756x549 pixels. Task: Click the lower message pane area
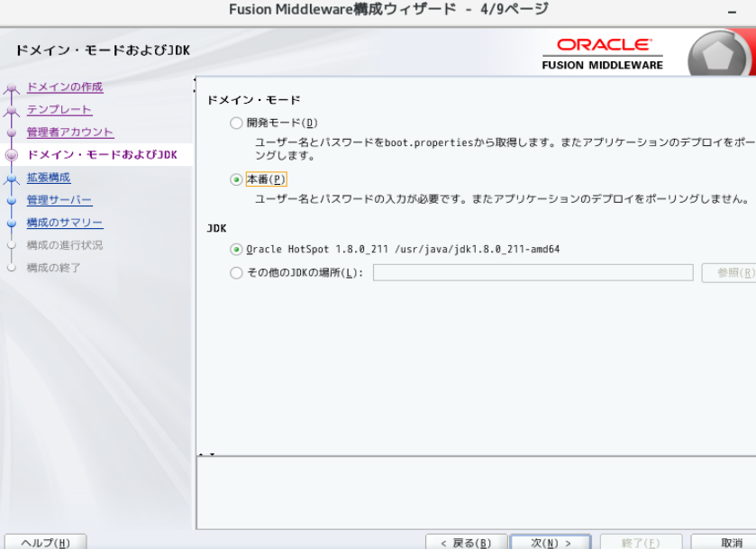[x=477, y=492]
